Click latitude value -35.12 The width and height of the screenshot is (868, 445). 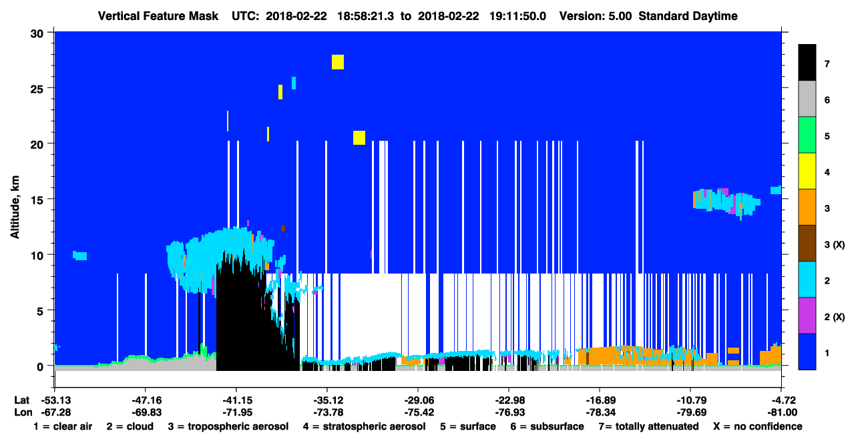click(x=327, y=400)
